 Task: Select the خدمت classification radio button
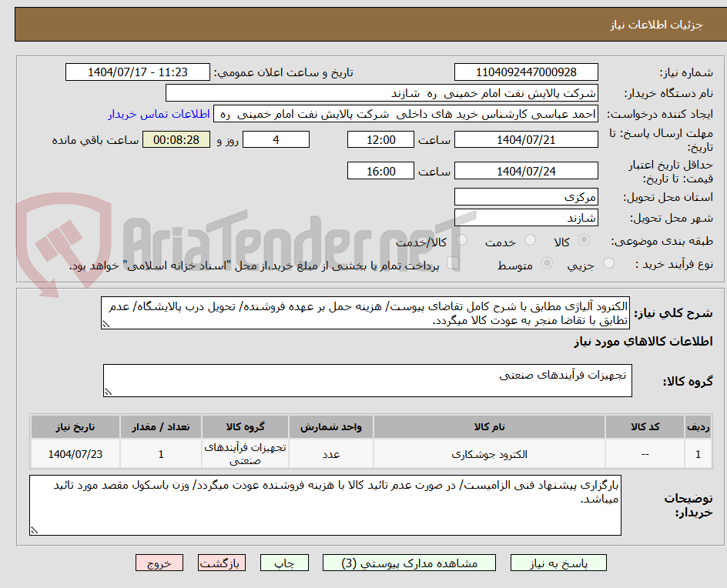click(529, 239)
